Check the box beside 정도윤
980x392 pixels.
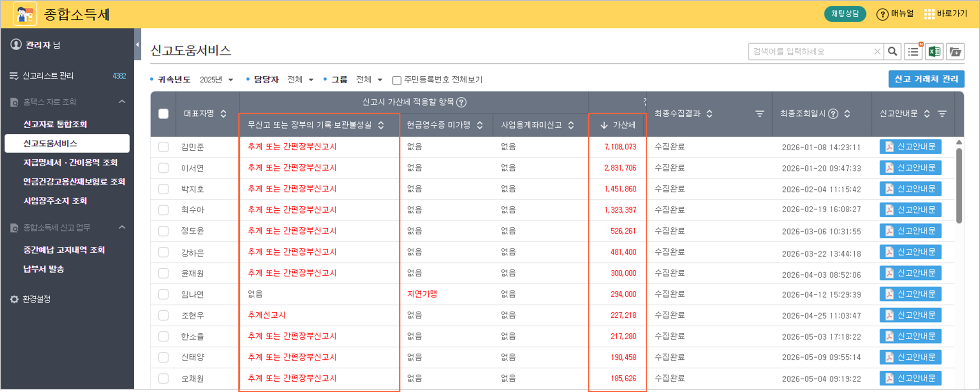click(x=163, y=231)
